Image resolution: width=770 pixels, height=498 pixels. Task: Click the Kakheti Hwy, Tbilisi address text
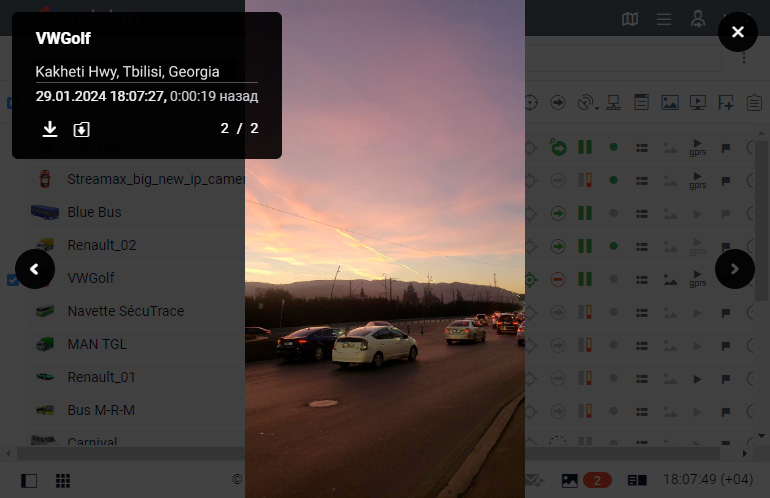(x=127, y=72)
